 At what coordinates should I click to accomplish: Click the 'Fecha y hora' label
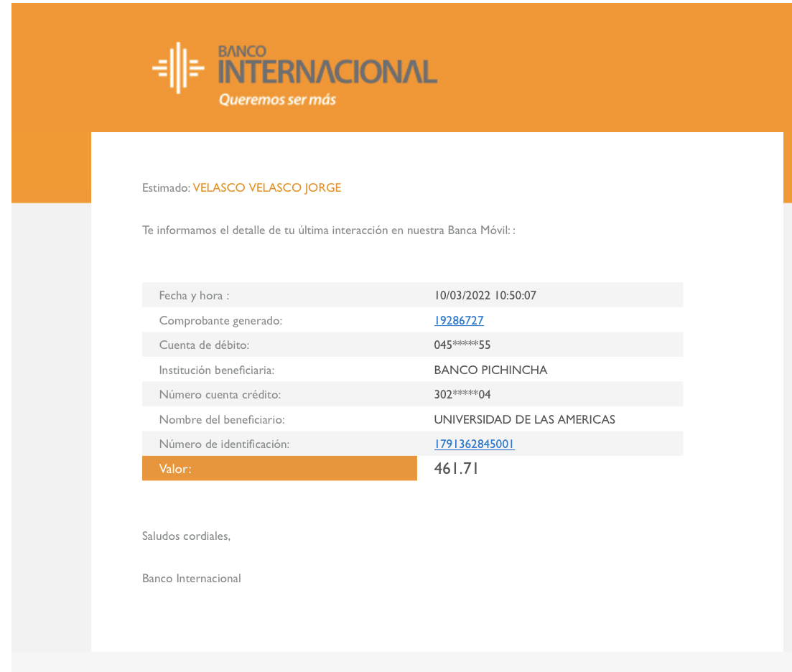click(x=194, y=296)
